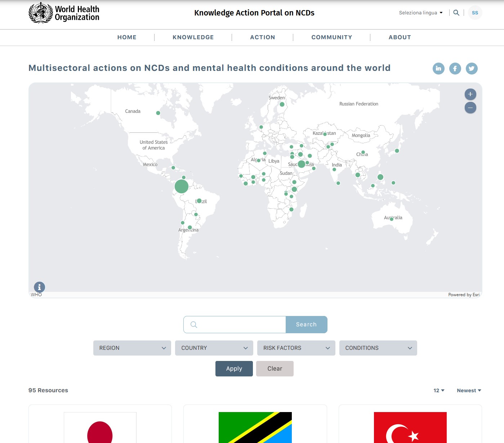504x443 pixels.
Task: Click the WHO logo
Action: 64,13
